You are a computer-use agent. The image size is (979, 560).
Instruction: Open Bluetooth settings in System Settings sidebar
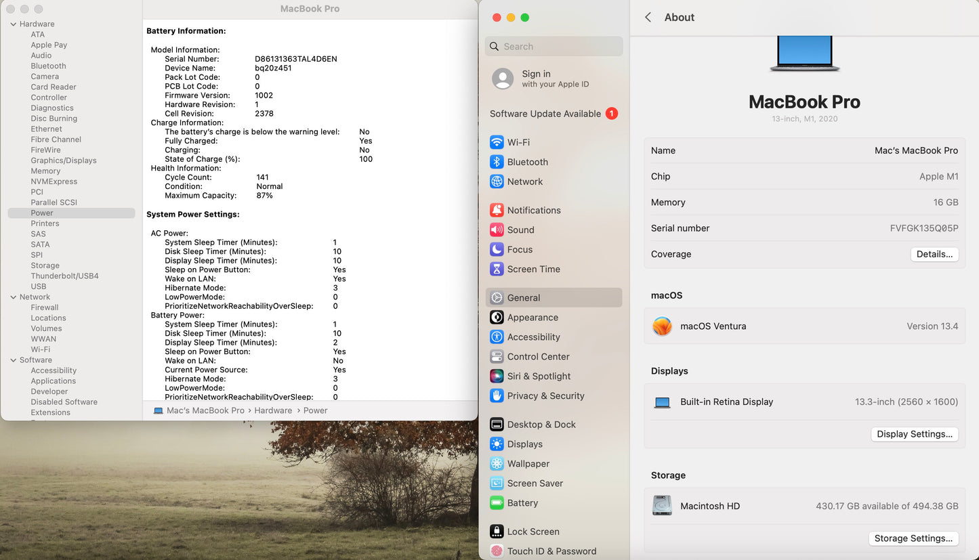tap(526, 162)
